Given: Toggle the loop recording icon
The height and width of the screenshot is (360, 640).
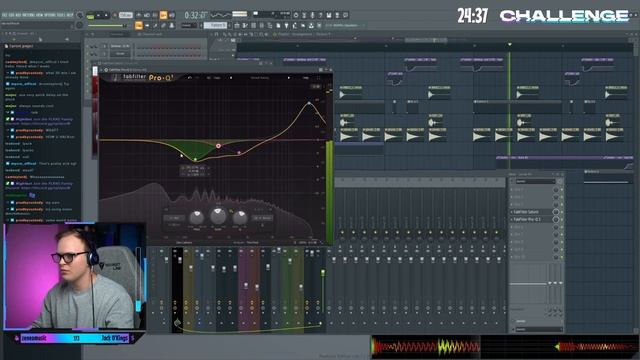Looking at the screenshot, I should [172, 16].
